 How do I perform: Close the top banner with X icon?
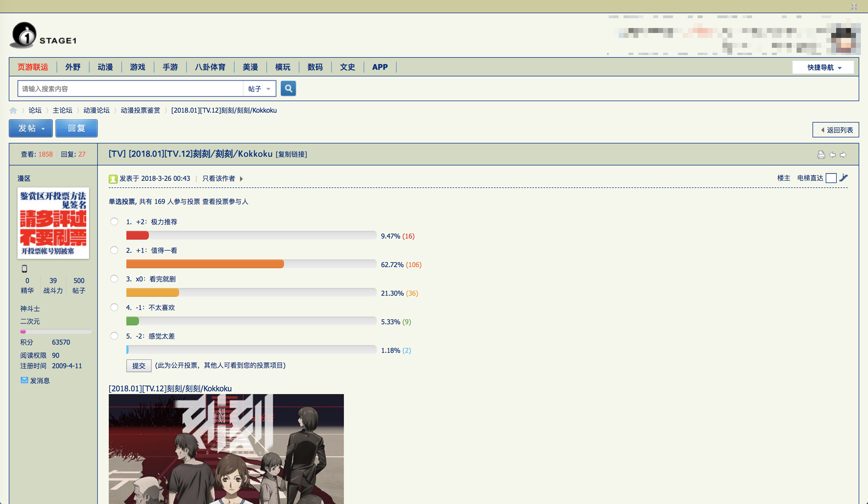point(854,7)
